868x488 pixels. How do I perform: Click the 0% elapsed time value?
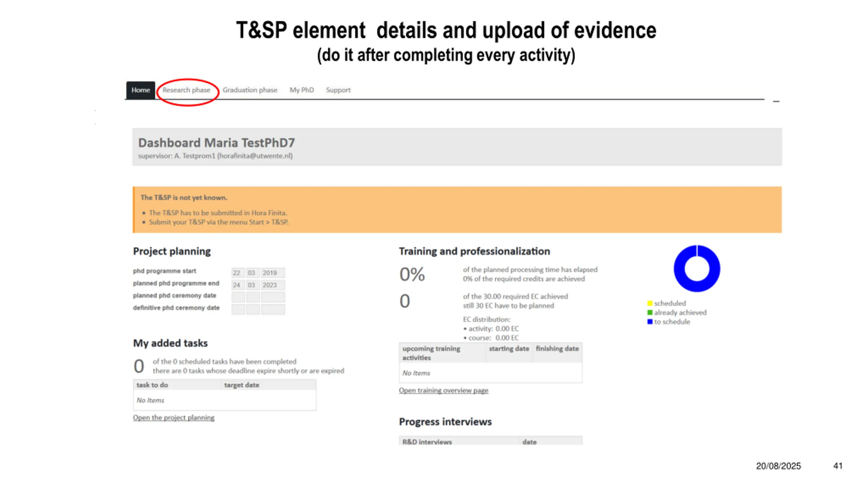coord(412,274)
